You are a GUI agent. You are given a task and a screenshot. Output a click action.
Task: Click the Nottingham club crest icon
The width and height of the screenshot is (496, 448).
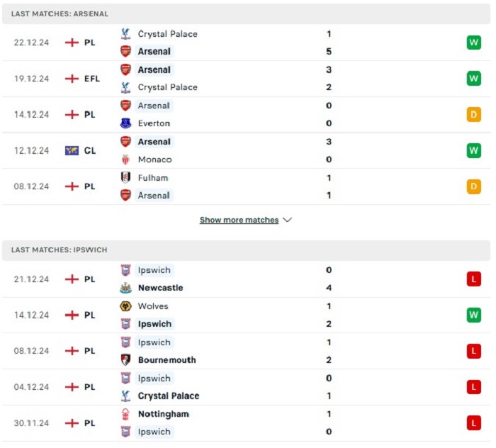pos(125,414)
